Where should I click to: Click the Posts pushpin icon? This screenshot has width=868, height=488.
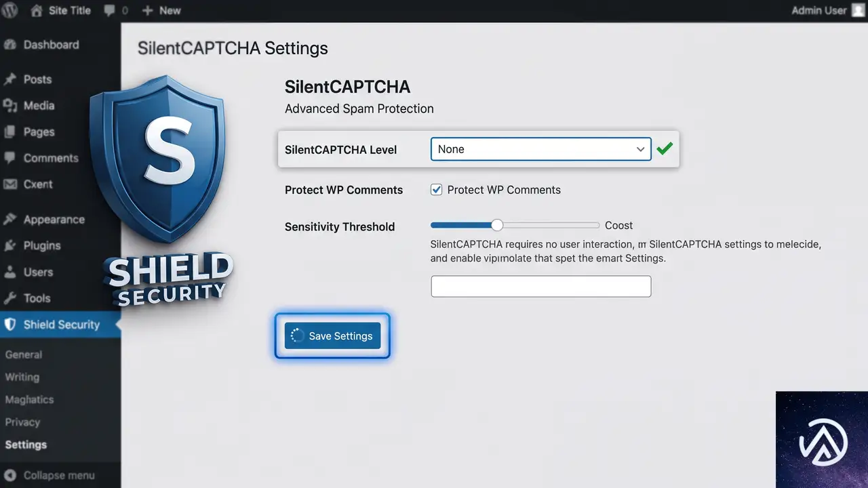(10, 79)
